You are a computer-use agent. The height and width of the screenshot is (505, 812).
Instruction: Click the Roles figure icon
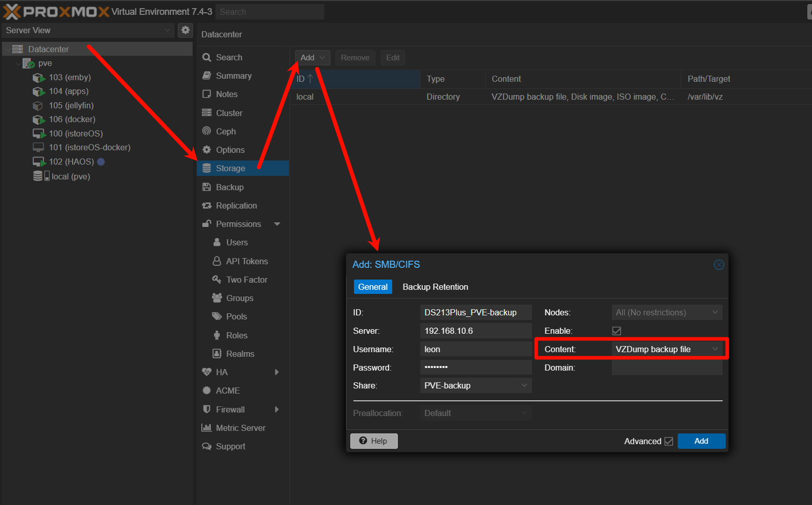point(217,335)
